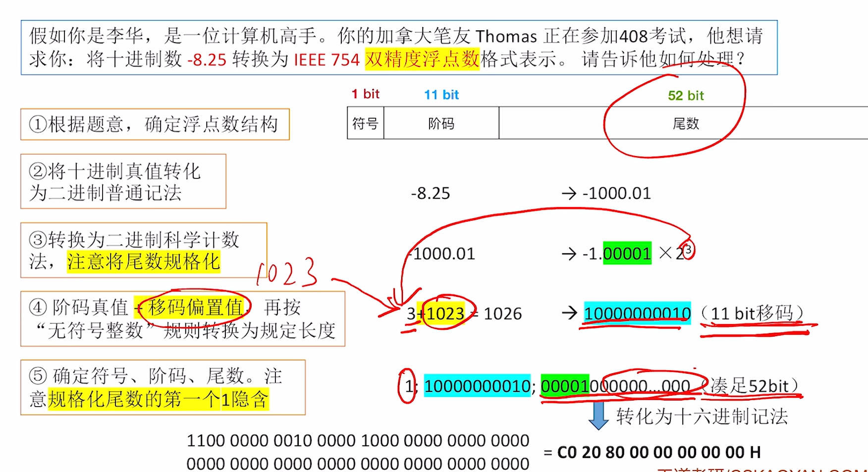Click the 尾数 cell in the format table
The height and width of the screenshot is (472, 868).
(x=685, y=123)
